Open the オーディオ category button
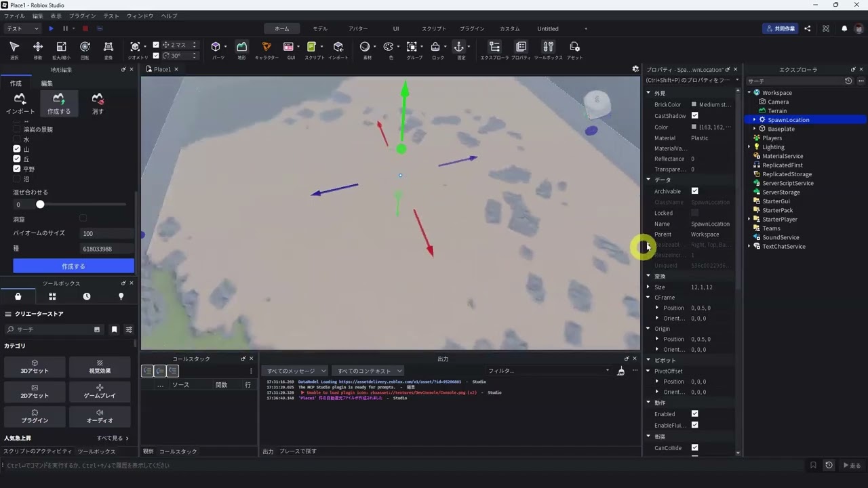Screen dimensions: 868x488 point(100,417)
